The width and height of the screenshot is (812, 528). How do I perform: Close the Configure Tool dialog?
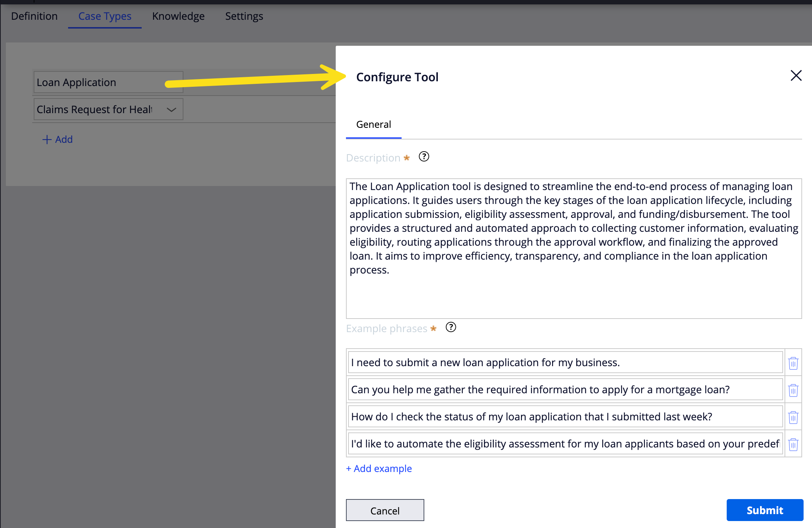tap(796, 76)
